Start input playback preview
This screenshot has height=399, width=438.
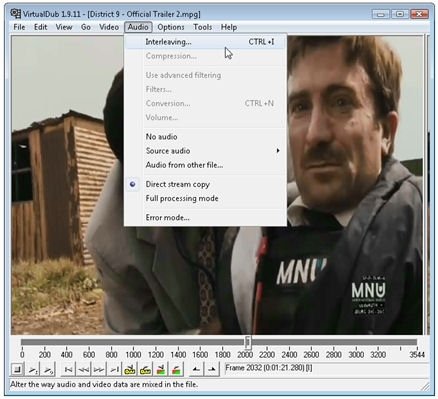33,370
